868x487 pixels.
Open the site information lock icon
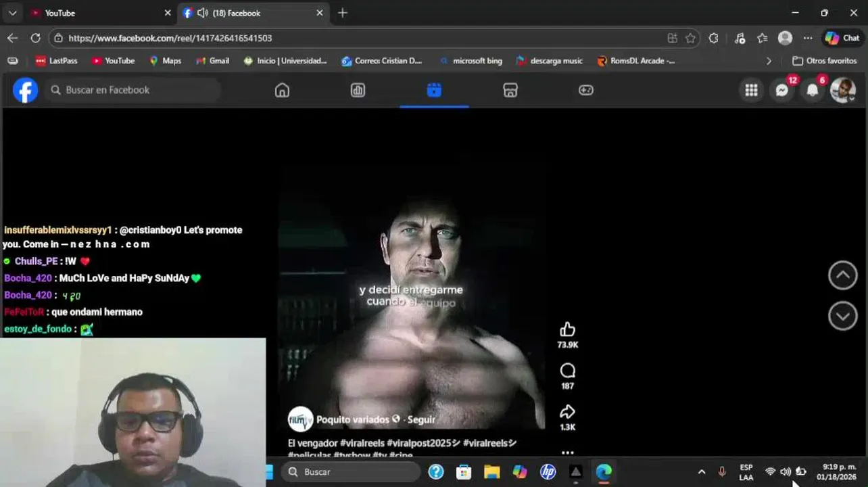pos(59,39)
